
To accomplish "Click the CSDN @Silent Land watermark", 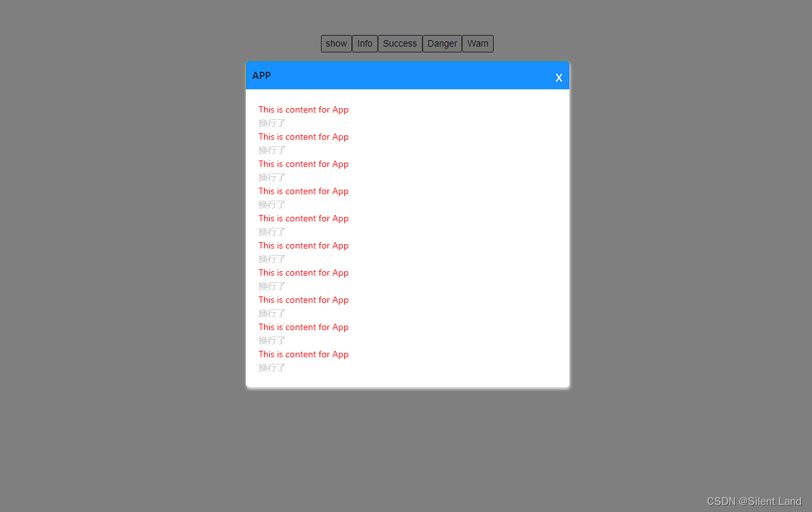I will pyautogui.click(x=754, y=501).
